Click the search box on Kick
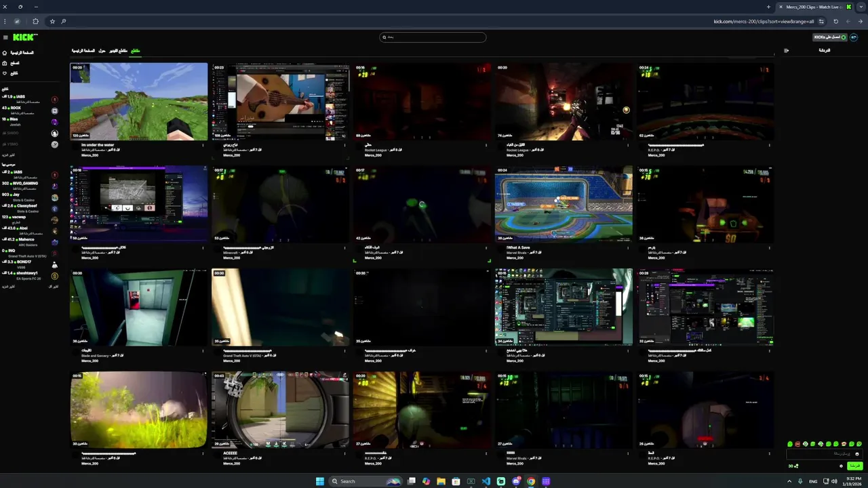 (433, 37)
